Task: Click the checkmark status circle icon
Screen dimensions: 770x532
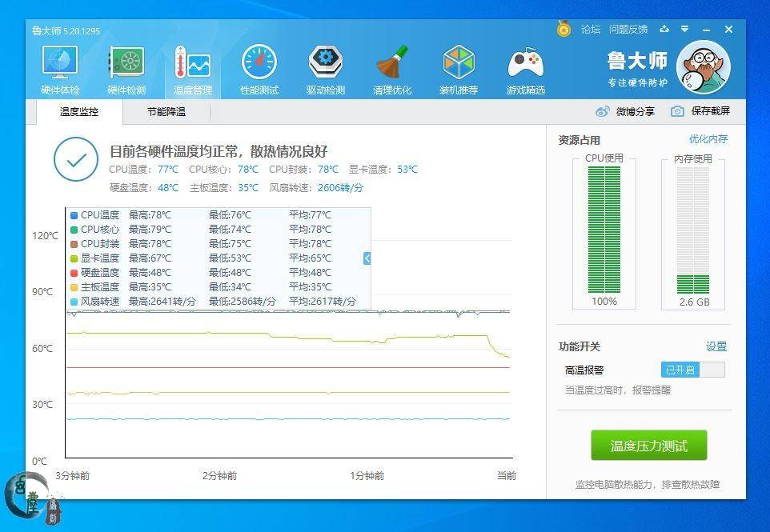Action: click(x=76, y=159)
